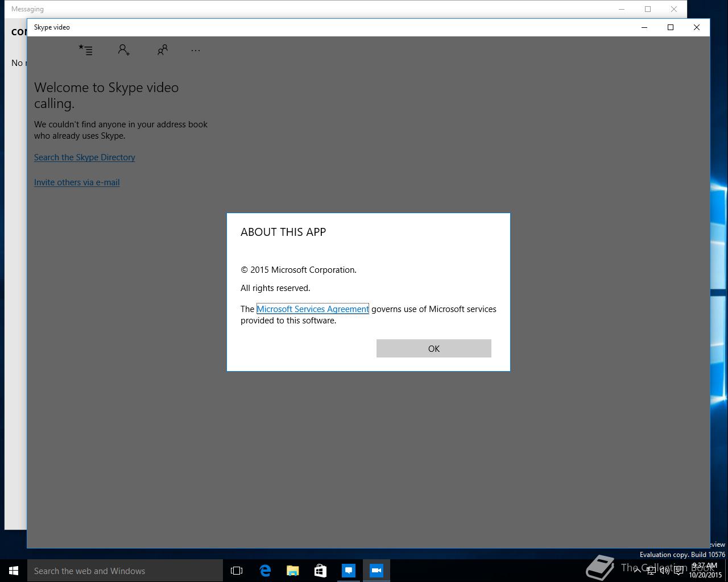728x582 pixels.
Task: Open the taskbar clock and date
Action: point(705,571)
